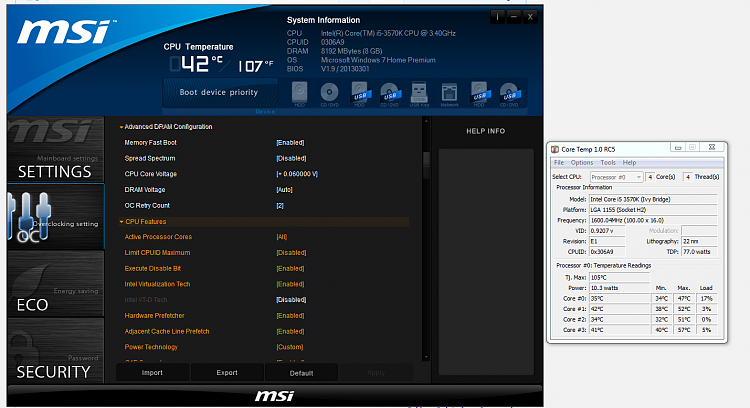
Task: Pick the USB HDD icon beside Network
Action: coord(479,93)
